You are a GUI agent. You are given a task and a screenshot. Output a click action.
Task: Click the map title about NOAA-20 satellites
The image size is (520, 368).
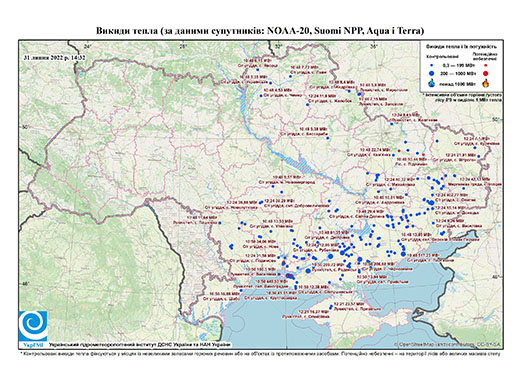point(260,31)
